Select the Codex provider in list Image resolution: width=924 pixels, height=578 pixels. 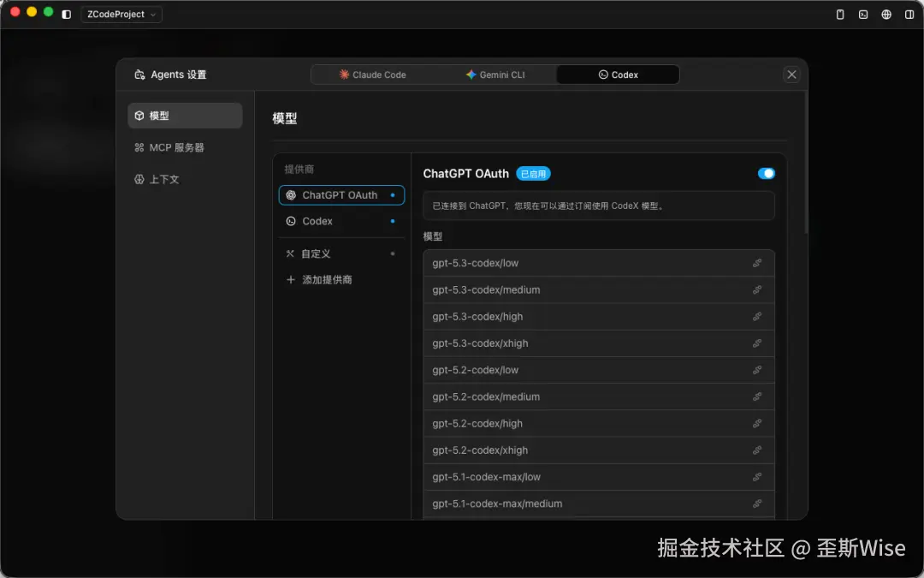(x=341, y=221)
